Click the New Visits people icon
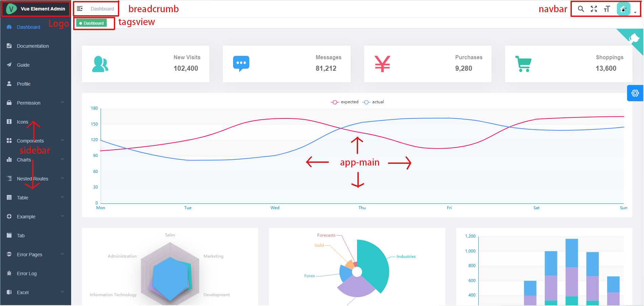Viewport: 644px width, 306px height. 100,64
